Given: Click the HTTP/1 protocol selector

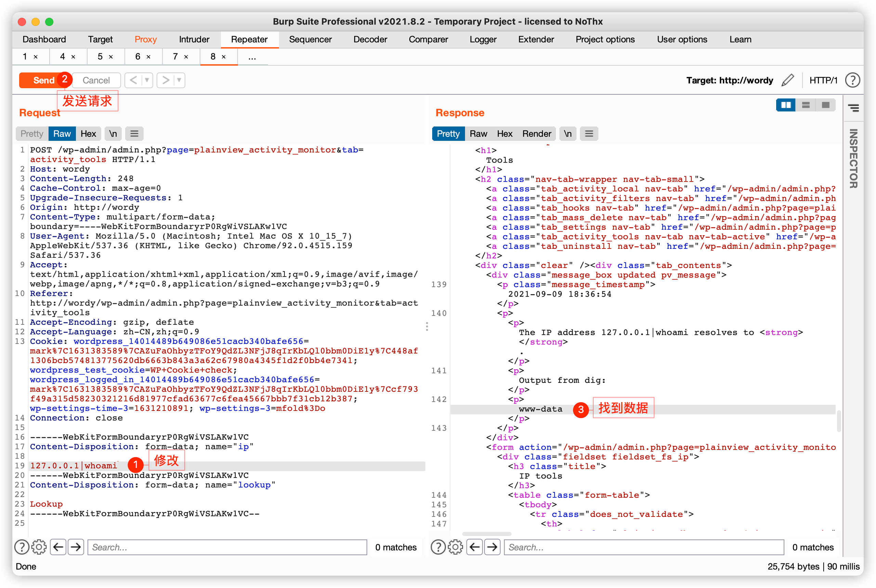Looking at the screenshot, I should click(x=823, y=80).
